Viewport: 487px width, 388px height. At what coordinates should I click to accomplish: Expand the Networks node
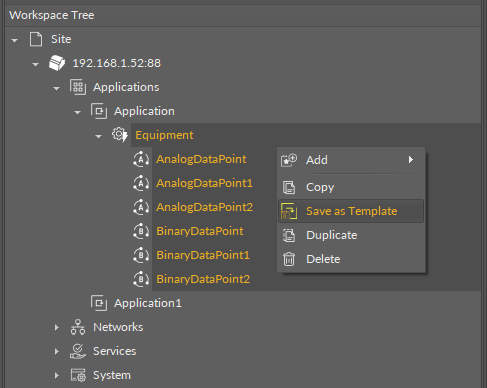pos(57,327)
